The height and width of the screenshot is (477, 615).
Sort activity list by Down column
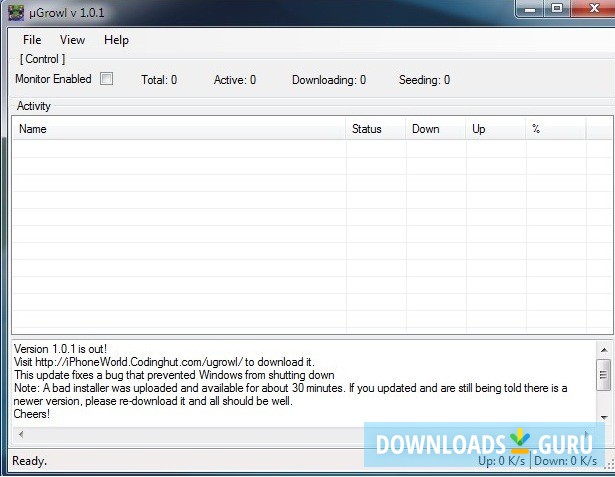435,129
